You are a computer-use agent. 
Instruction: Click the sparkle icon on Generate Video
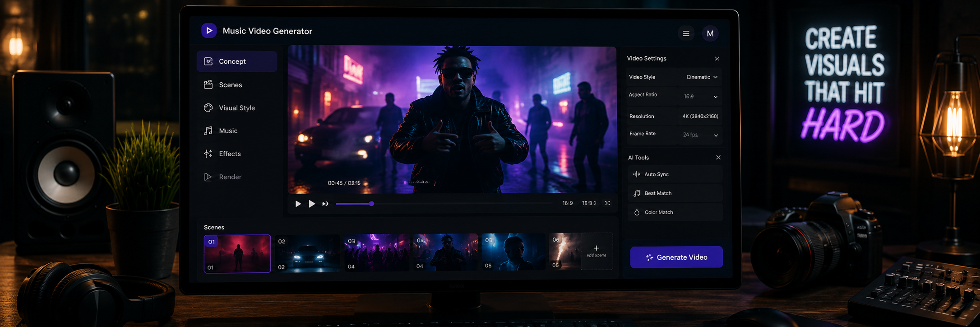click(x=649, y=257)
